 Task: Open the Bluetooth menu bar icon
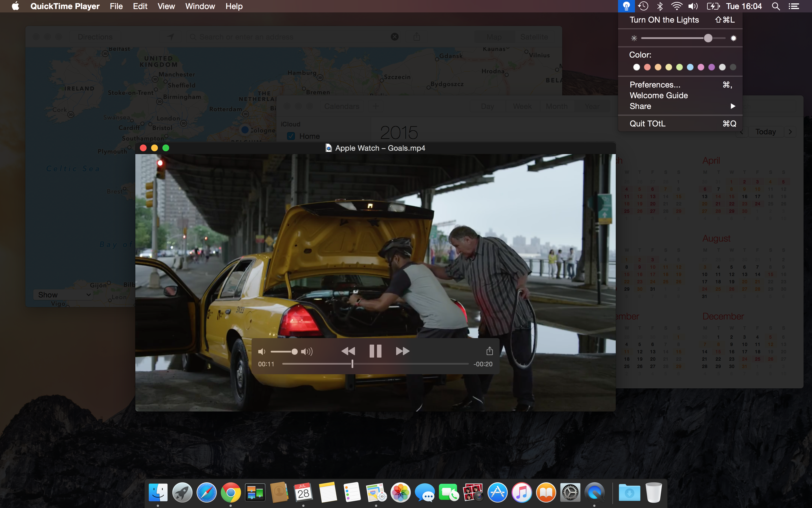coord(660,6)
